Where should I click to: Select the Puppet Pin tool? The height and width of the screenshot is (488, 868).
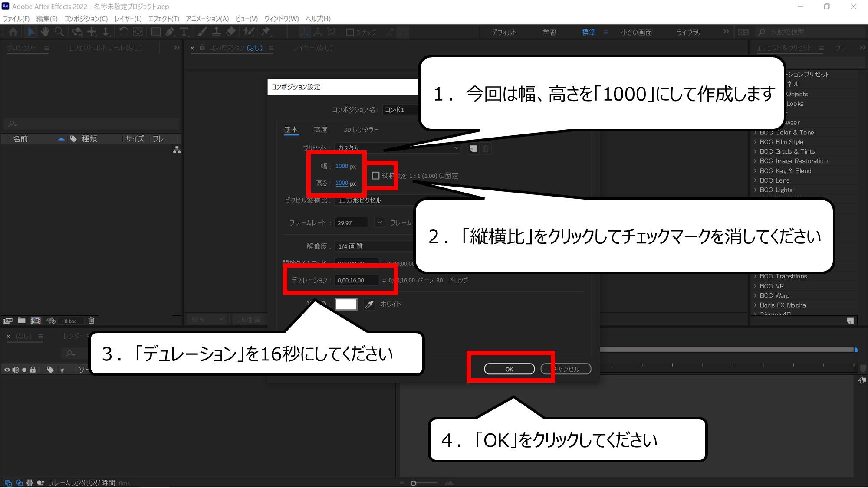266,32
